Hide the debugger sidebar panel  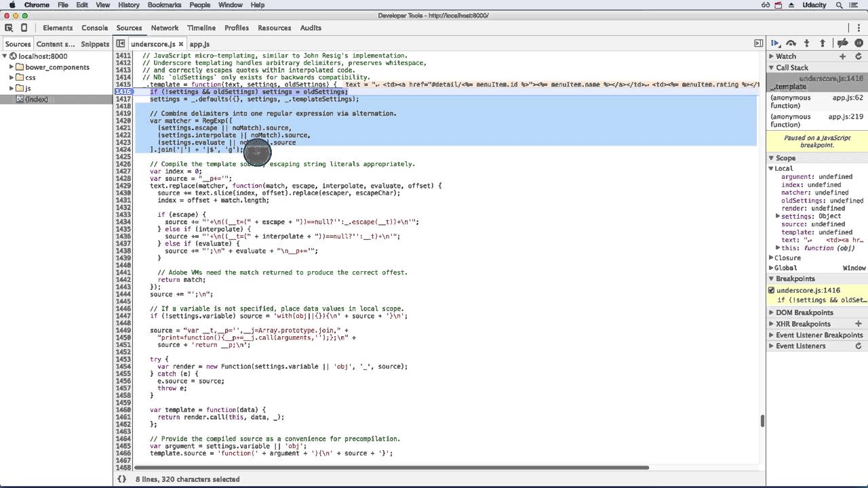pos(758,43)
